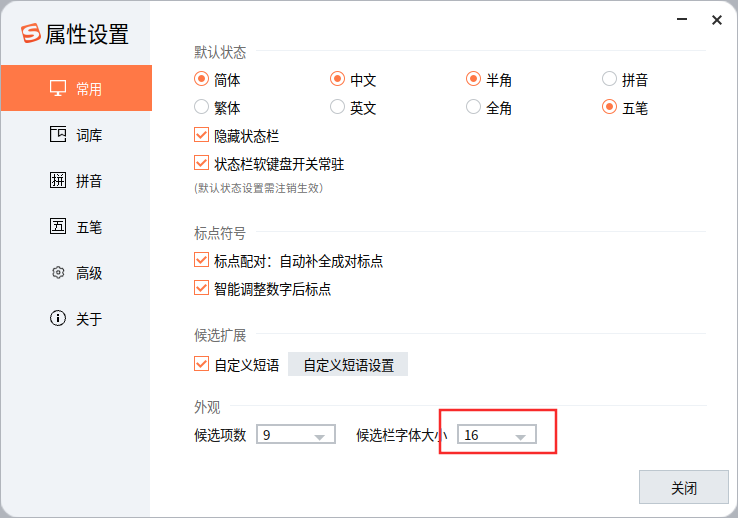Viewport: 738px width, 518px height.
Task: Click the 五笔 icon in sidebar
Action: coord(58,226)
